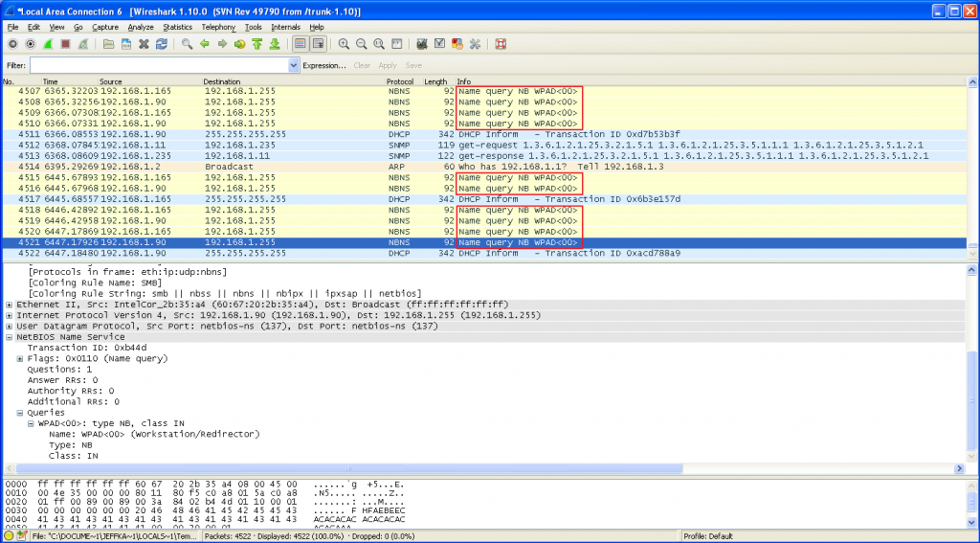Open the Telephony menu
Viewport: 980px width, 543px height.
click(x=218, y=27)
